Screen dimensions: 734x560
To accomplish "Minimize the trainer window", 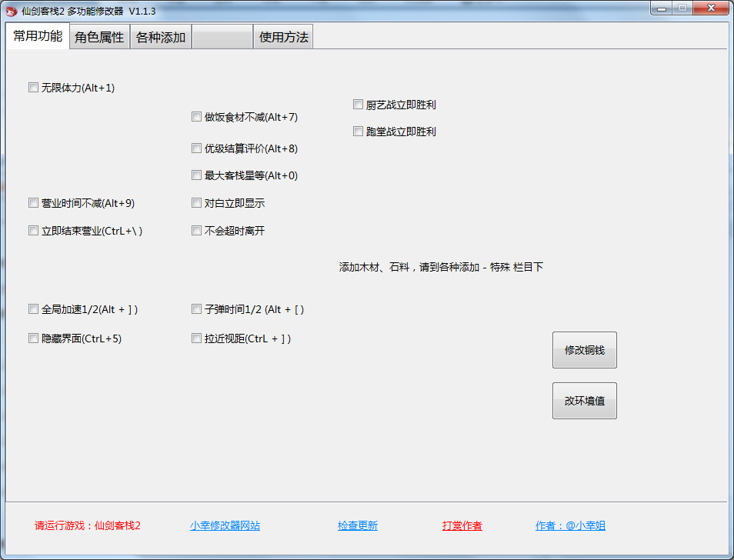I will click(662, 8).
